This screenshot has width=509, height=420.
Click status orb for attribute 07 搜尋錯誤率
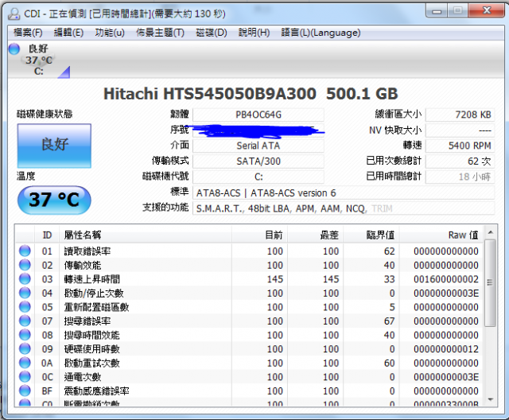click(25, 321)
